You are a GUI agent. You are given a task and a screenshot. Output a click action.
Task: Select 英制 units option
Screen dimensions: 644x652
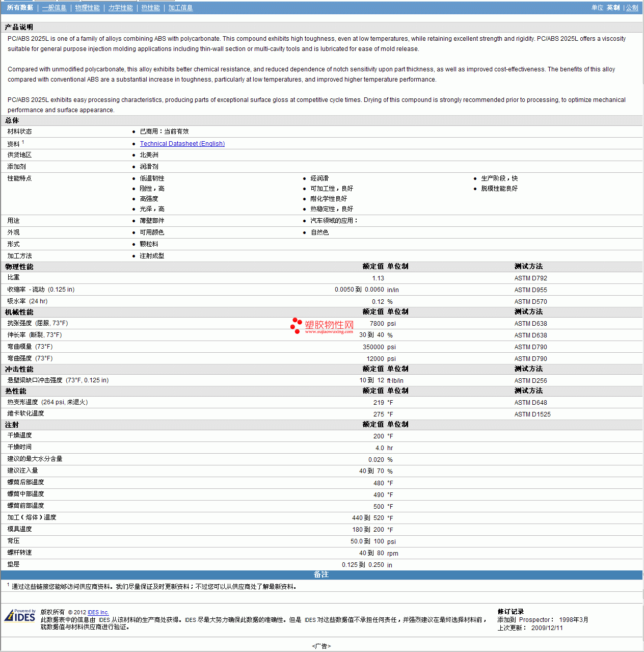[613, 8]
